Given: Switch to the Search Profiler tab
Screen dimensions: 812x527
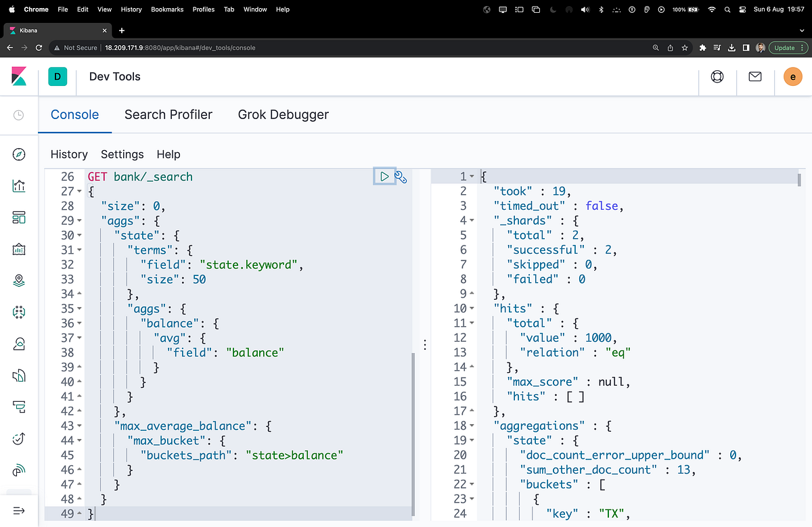Looking at the screenshot, I should point(168,115).
